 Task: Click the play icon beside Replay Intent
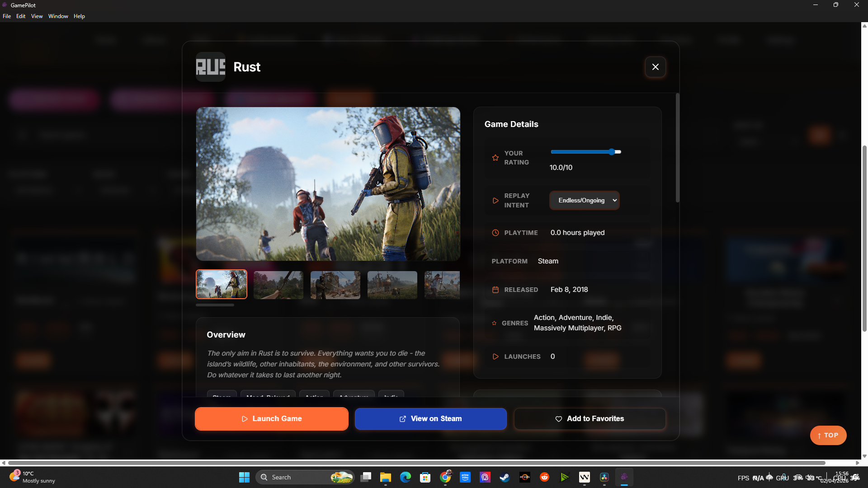[x=495, y=201]
